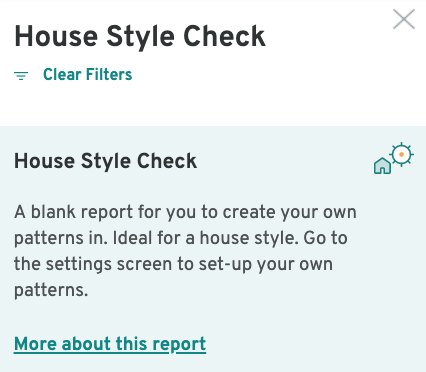Click the three-line funnel icon beside Clear Filters
Image resolution: width=426 pixels, height=372 pixels.
point(21,75)
